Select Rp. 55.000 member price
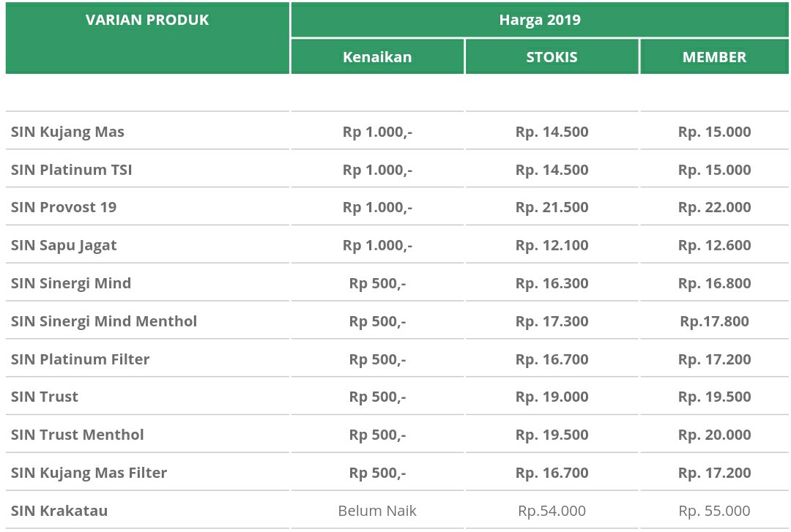The width and height of the screenshot is (791, 532). point(714,511)
